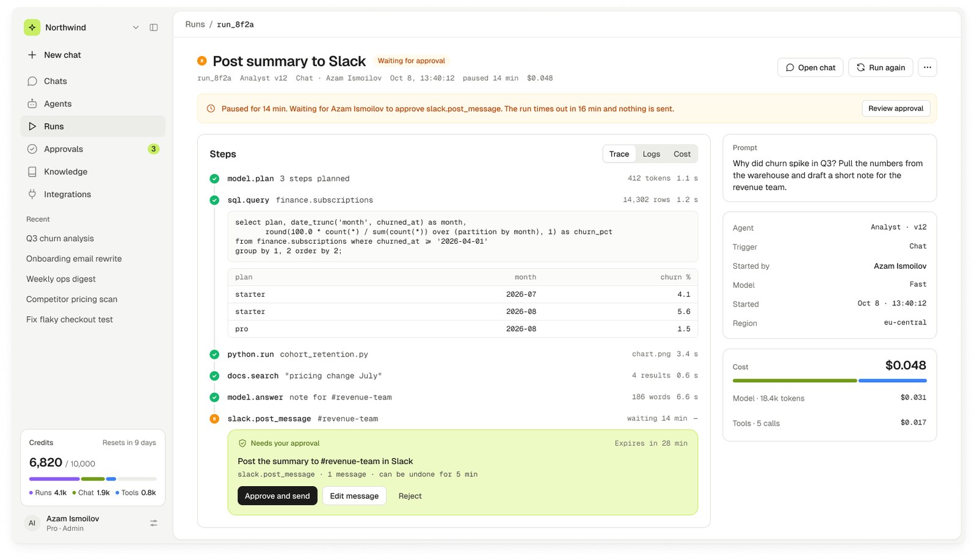
Task: Click Approve and send button
Action: pyautogui.click(x=277, y=496)
